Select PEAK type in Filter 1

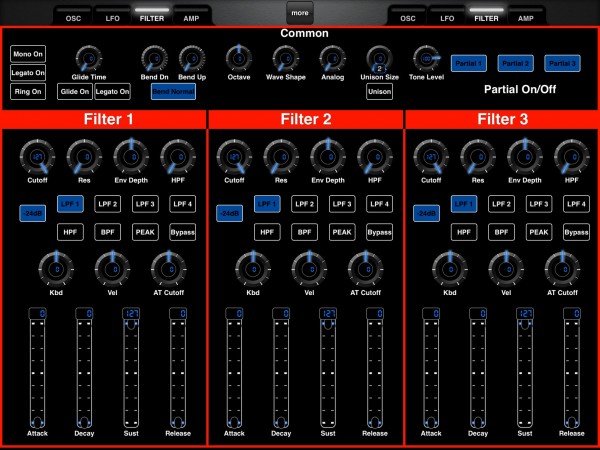[x=145, y=232]
